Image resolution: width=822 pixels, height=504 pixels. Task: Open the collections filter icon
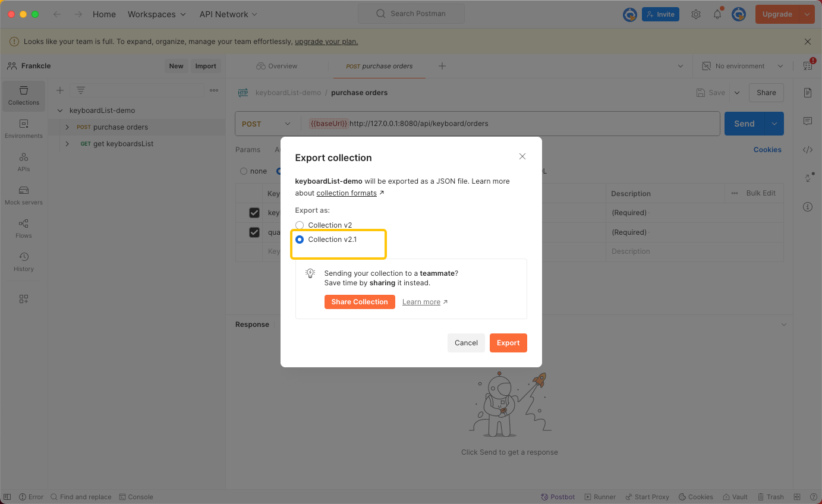(81, 90)
